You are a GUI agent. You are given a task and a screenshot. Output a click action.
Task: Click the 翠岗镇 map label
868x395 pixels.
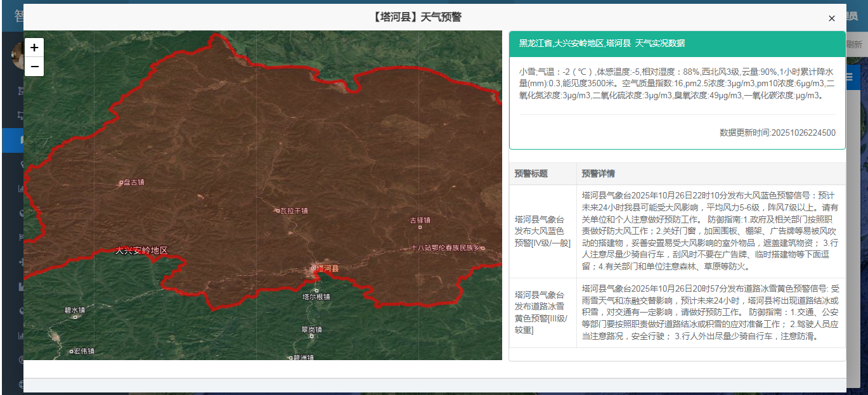point(311,329)
